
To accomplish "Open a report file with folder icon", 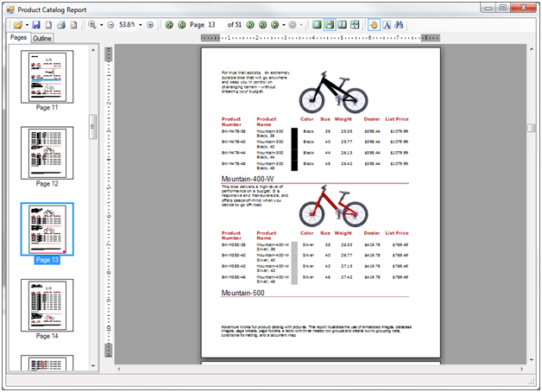I will 18,25.
